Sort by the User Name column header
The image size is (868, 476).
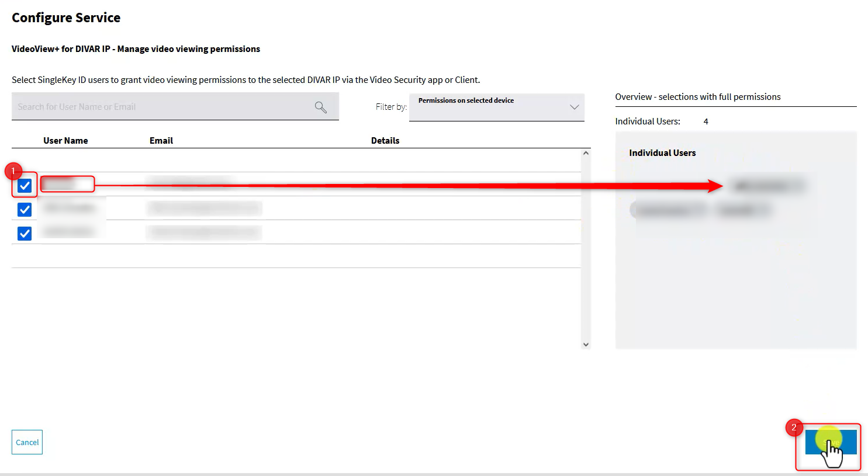tap(65, 141)
